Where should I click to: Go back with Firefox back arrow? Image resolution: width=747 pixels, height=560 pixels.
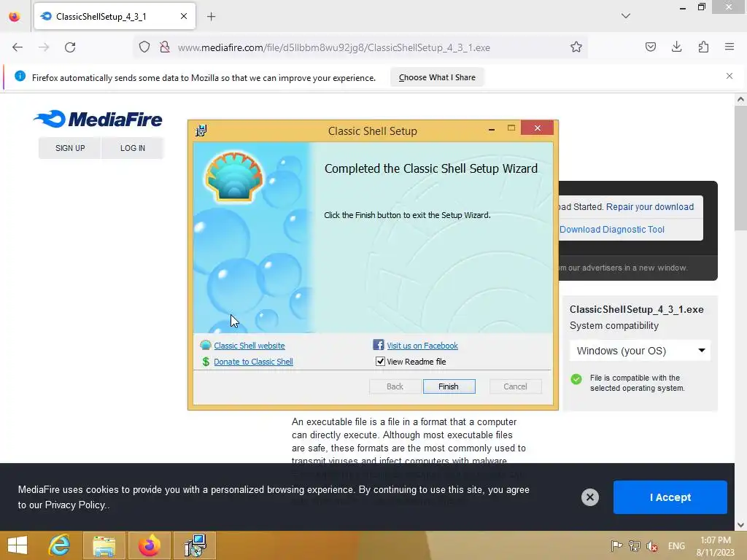(18, 47)
